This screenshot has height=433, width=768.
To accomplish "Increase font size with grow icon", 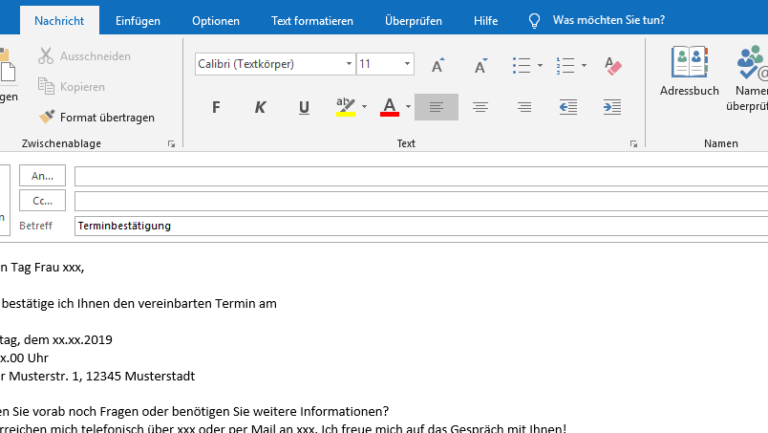I will 437,65.
